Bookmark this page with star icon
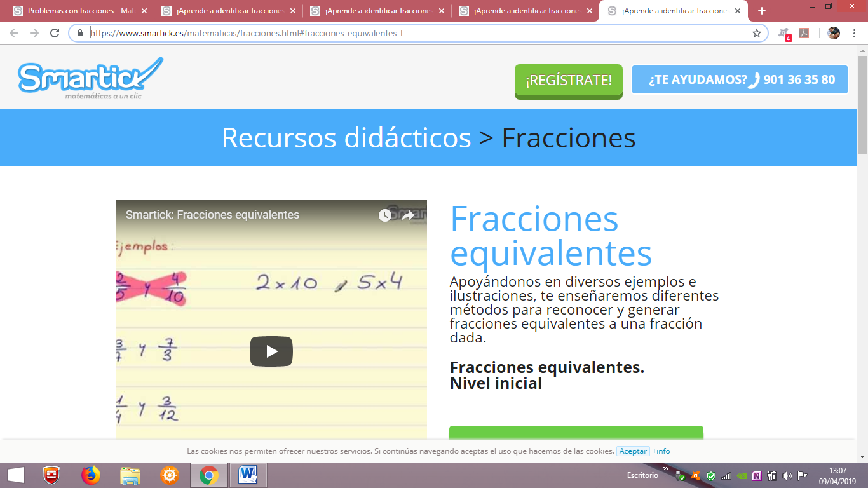This screenshot has width=868, height=488. pos(757,33)
